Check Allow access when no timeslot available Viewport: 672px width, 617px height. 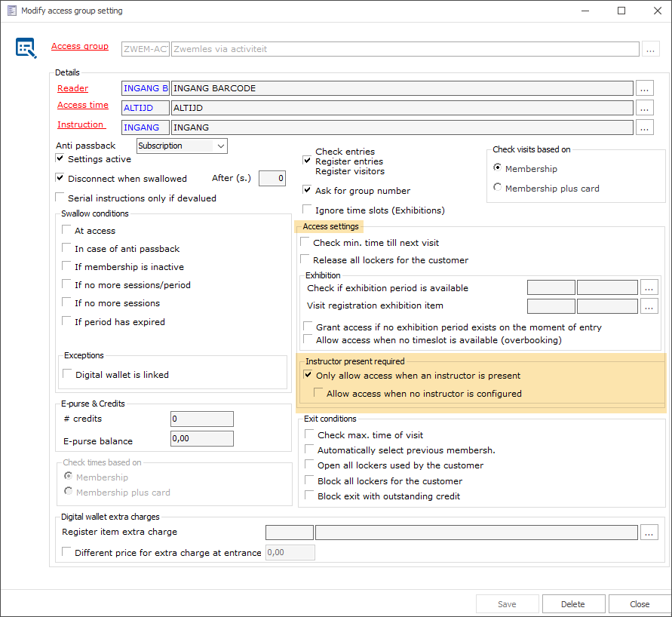coord(308,339)
